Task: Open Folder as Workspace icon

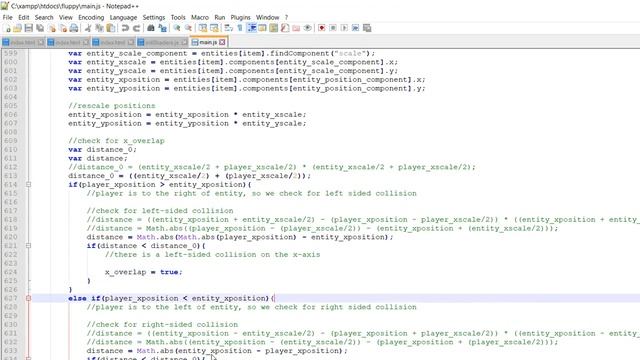Action: [x=296, y=28]
